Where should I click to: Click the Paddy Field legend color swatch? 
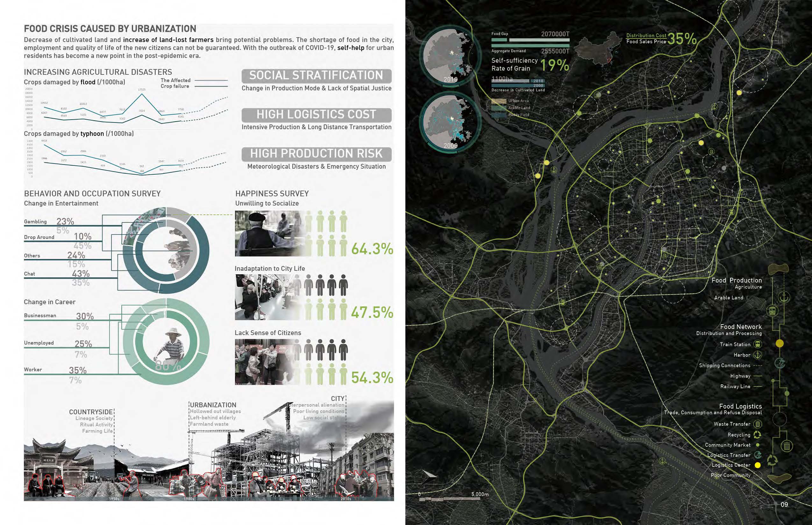pyautogui.click(x=498, y=115)
